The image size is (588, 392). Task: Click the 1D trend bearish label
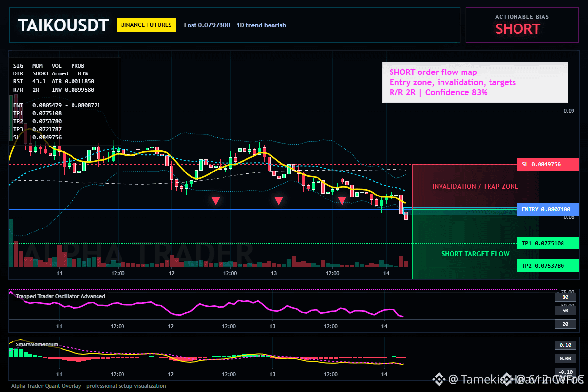pyautogui.click(x=261, y=25)
